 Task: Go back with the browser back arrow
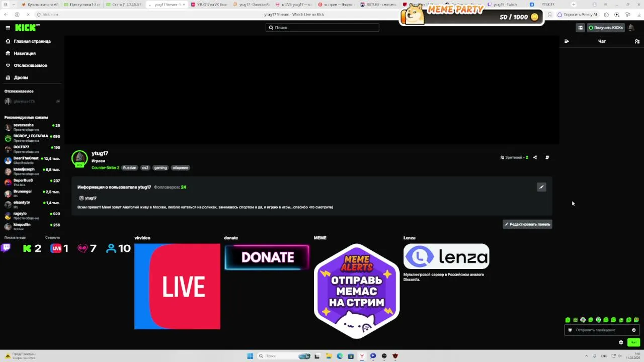[6, 15]
